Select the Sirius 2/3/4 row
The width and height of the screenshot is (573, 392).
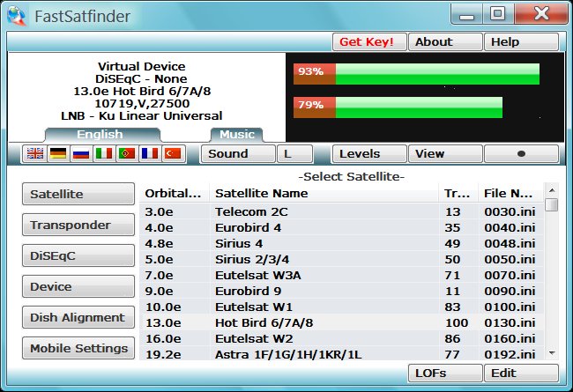342,259
